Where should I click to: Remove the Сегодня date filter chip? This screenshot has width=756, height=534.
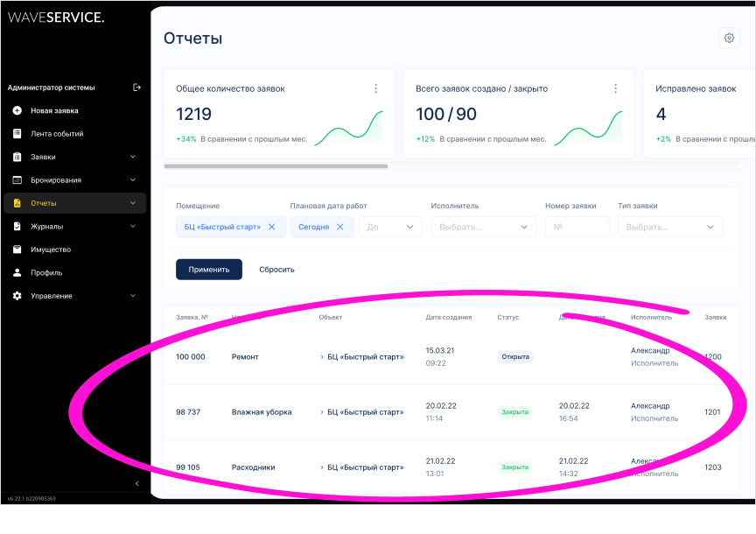click(x=339, y=227)
